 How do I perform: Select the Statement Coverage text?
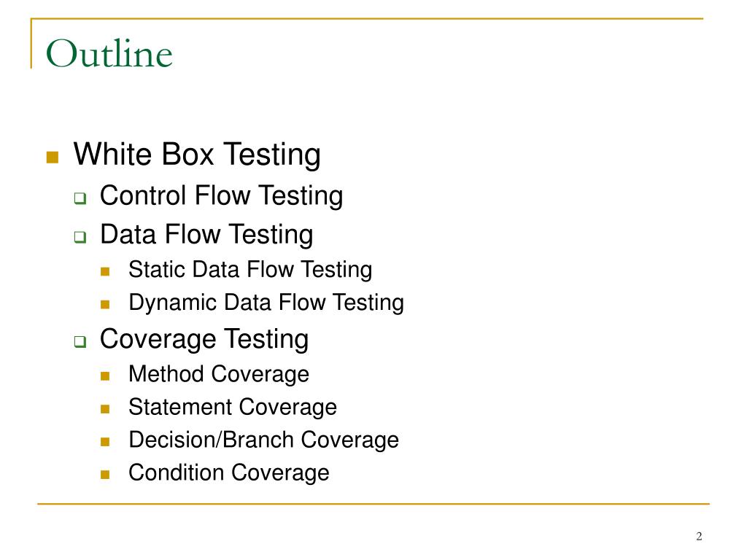click(x=233, y=408)
